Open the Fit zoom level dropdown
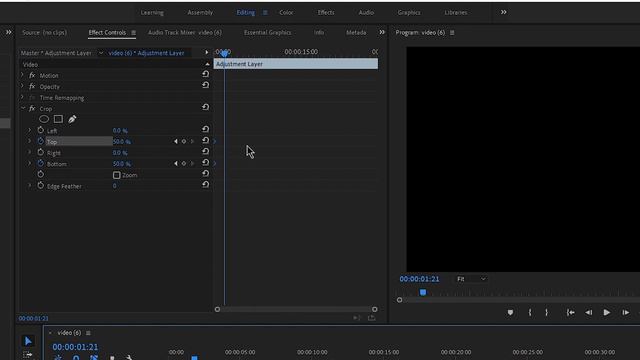Image resolution: width=640 pixels, height=360 pixels. pyautogui.click(x=471, y=279)
